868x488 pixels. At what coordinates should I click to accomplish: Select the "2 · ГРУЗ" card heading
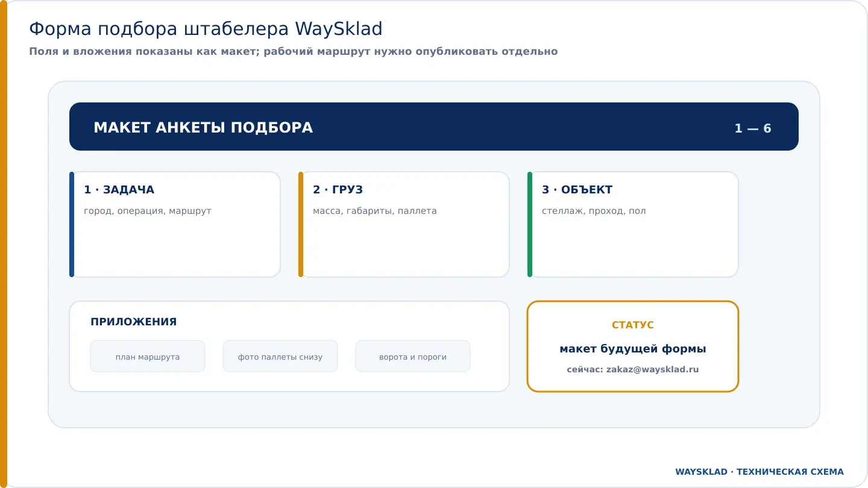338,190
